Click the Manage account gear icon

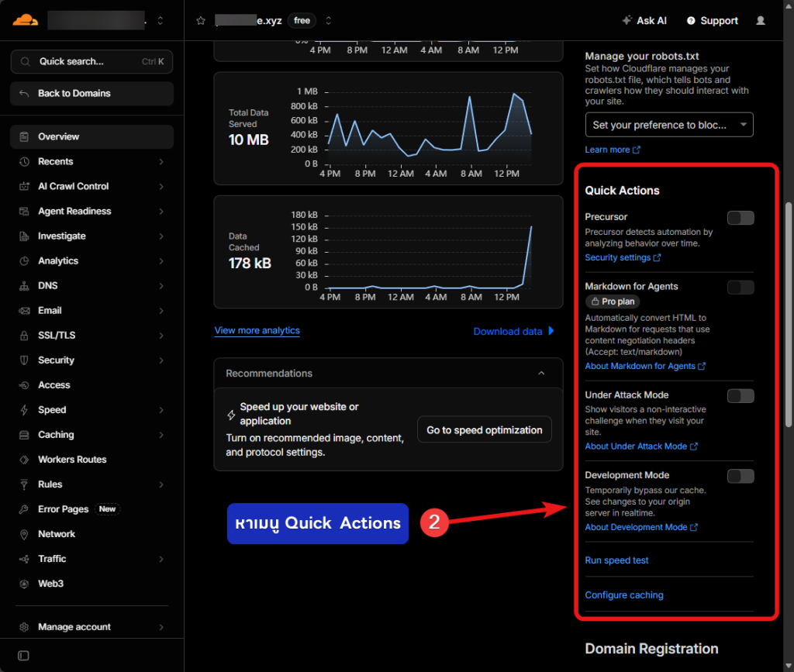click(x=24, y=626)
